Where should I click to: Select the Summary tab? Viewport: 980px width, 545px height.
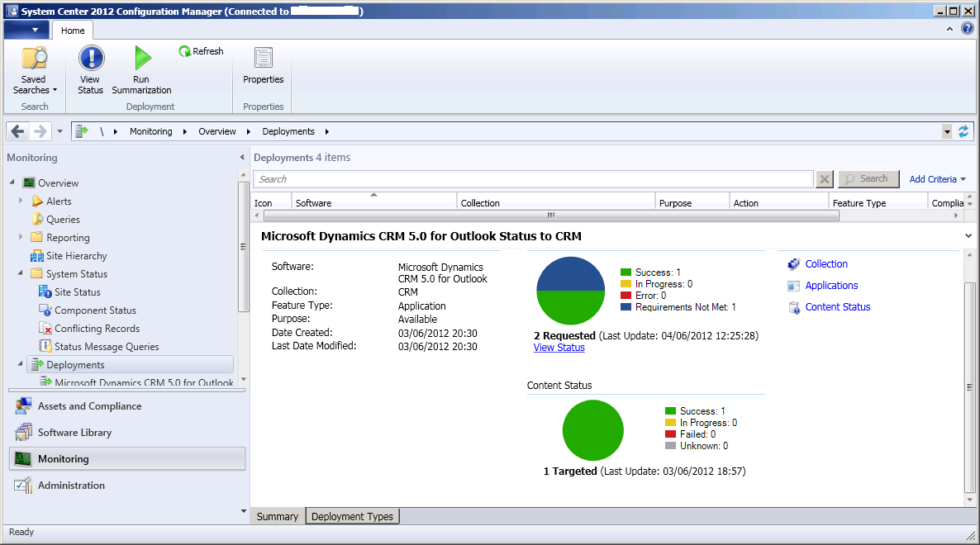277,515
